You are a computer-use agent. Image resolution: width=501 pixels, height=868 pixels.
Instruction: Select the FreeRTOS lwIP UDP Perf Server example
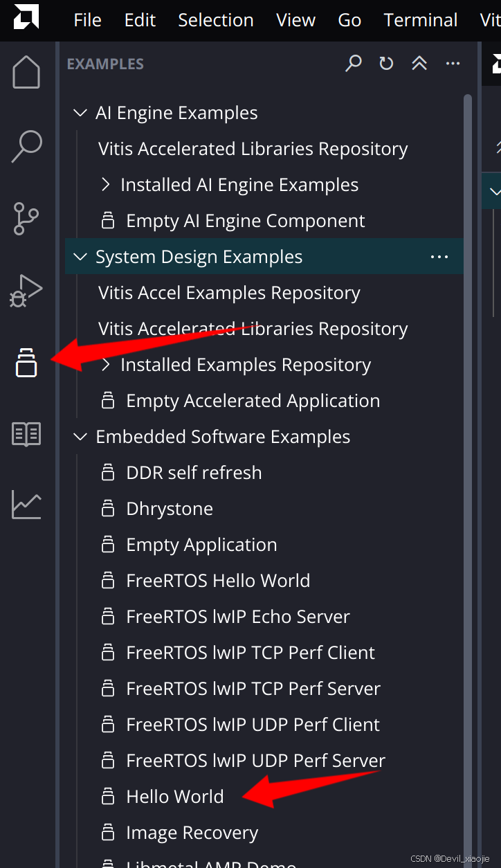click(x=256, y=761)
